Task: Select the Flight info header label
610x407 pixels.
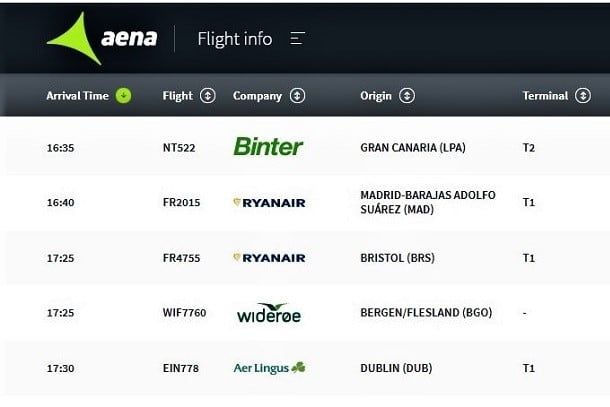Action: pyautogui.click(x=235, y=39)
